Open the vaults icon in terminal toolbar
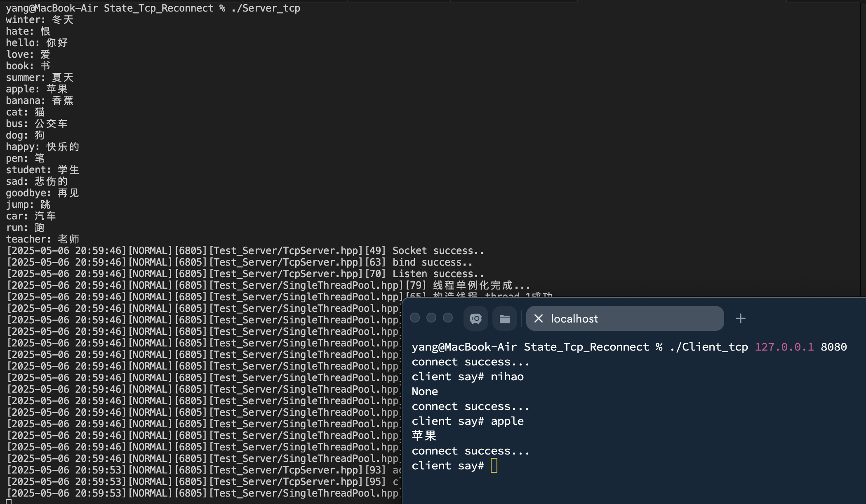The image size is (866, 504). coord(476,318)
